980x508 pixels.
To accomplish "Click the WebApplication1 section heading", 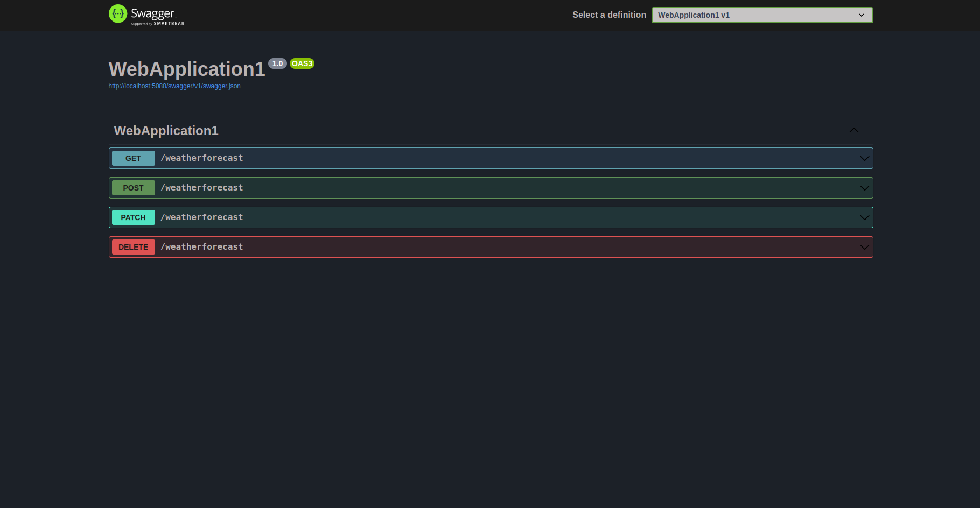I will (x=166, y=131).
